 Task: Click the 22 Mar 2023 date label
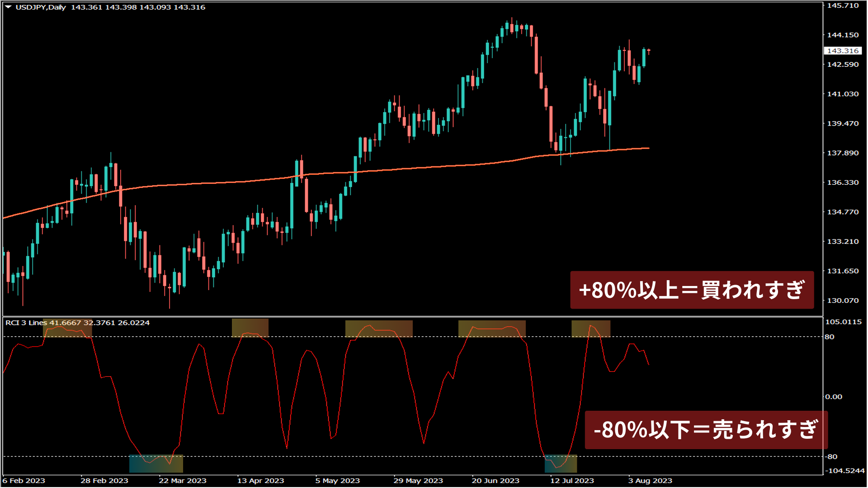[183, 481]
